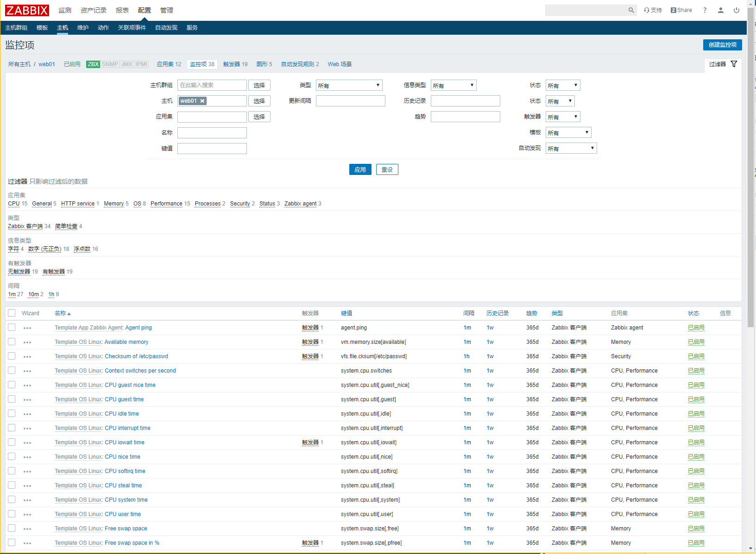The width and height of the screenshot is (756, 554).
Task: Click the Zabbix logo
Action: click(27, 10)
